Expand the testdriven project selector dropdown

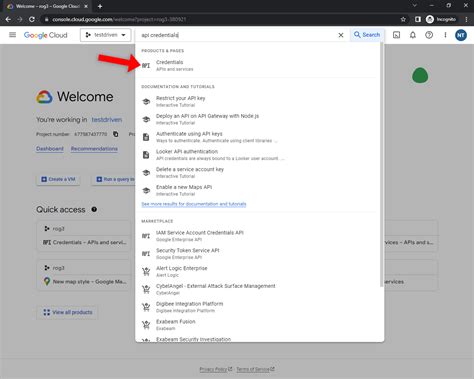(x=105, y=35)
